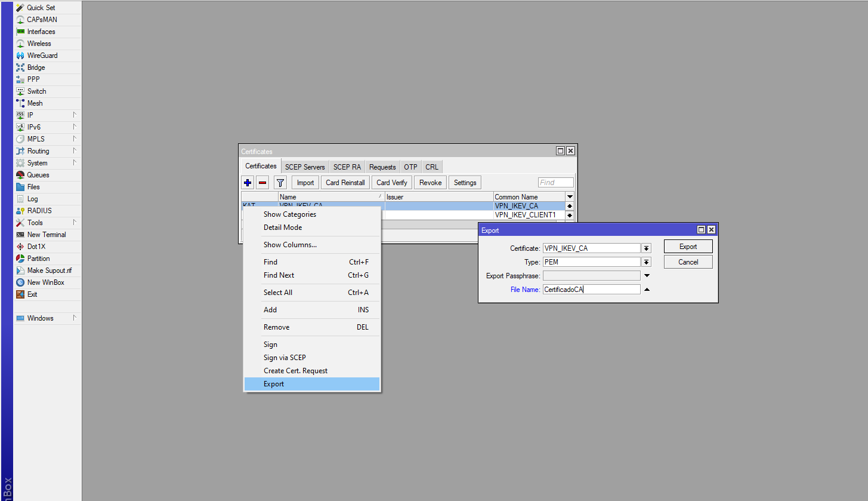Choose Select All in the context menu
This screenshot has height=501, width=868.
312,293
